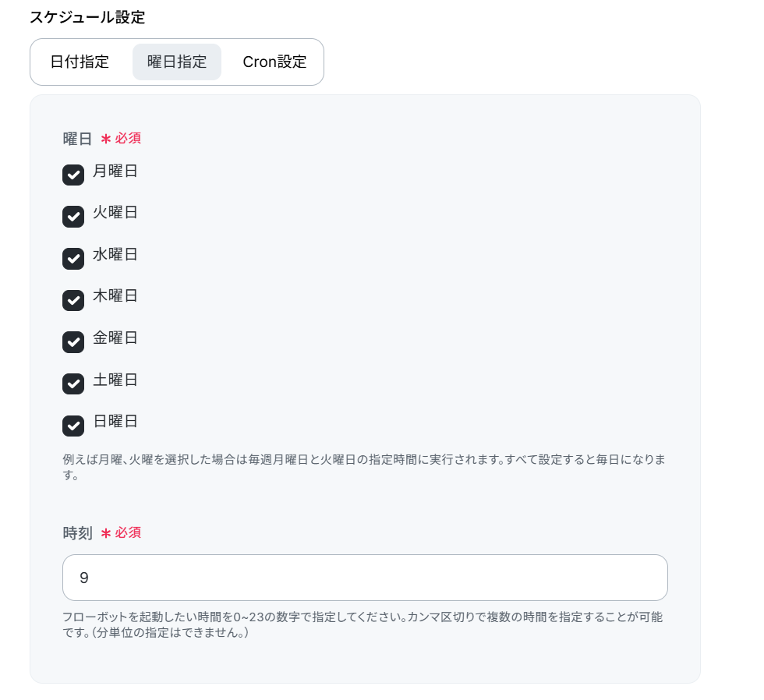Toggle the 火曜日 checkbox
764x700 pixels.
[73, 217]
